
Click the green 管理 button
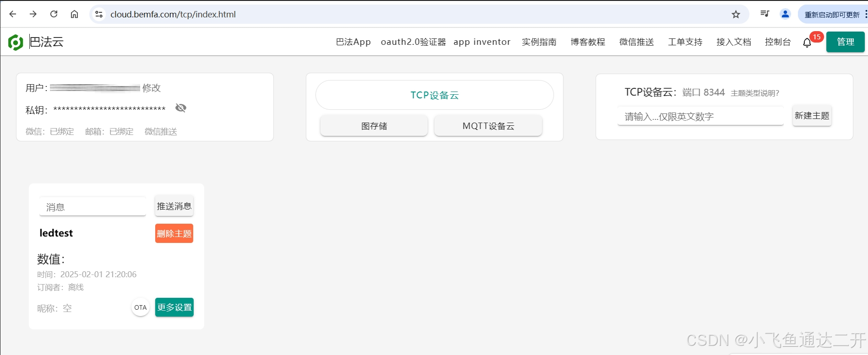(x=845, y=42)
